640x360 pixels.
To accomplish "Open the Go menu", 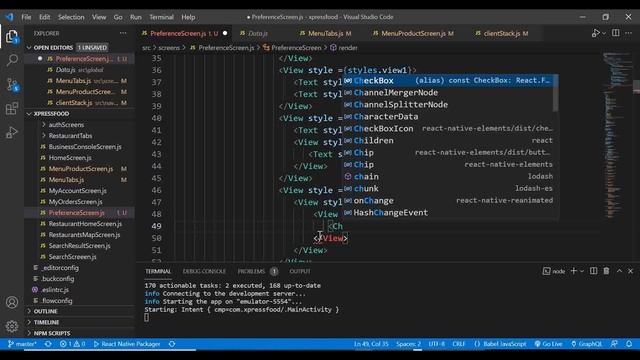I will coord(118,17).
